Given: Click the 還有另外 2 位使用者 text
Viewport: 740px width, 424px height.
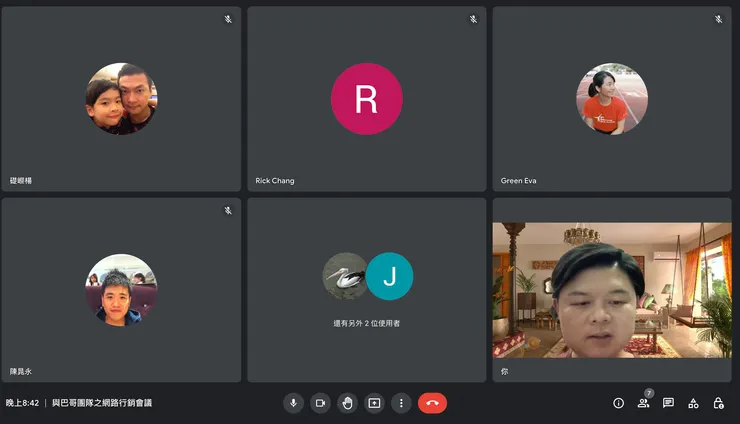Looking at the screenshot, I should pos(367,323).
